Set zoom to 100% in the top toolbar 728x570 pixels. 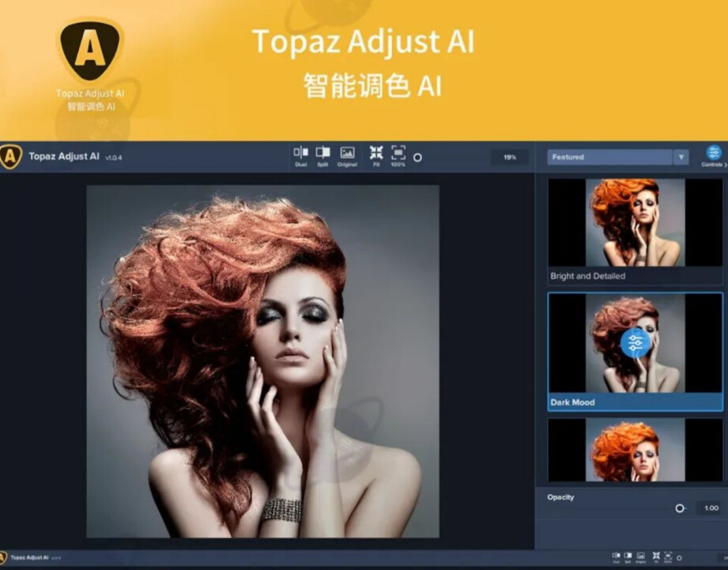(x=398, y=157)
